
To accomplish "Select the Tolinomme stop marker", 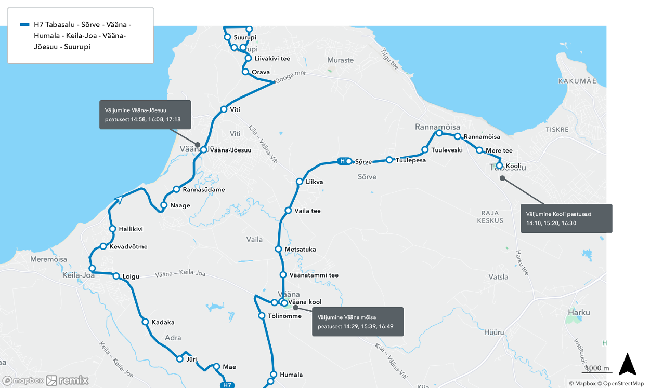I will [x=262, y=316].
